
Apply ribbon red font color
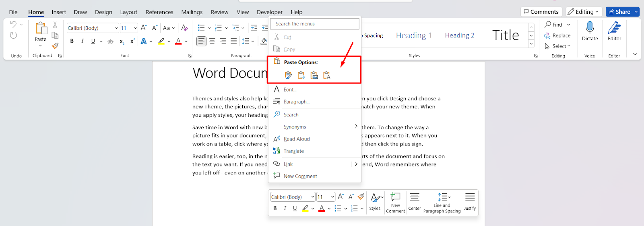(x=178, y=41)
